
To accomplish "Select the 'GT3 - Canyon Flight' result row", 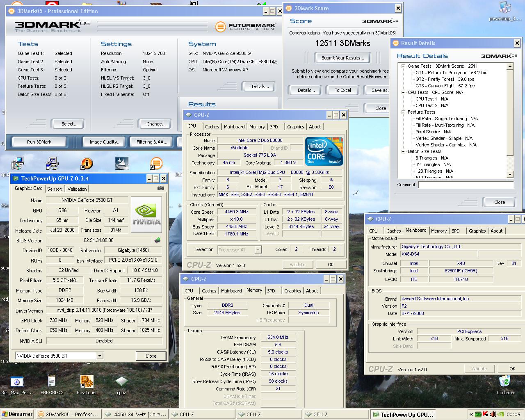I will pyautogui.click(x=445, y=86).
